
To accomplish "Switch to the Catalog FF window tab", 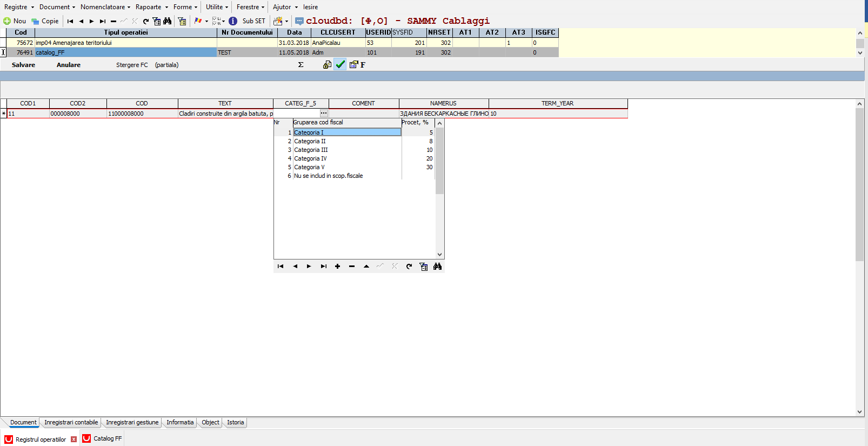I will coord(102,438).
